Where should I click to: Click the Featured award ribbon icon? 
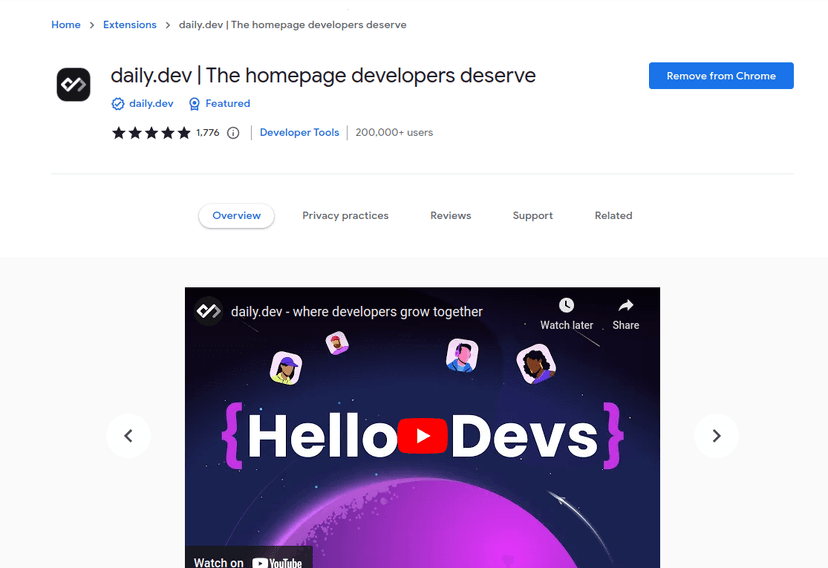(194, 104)
